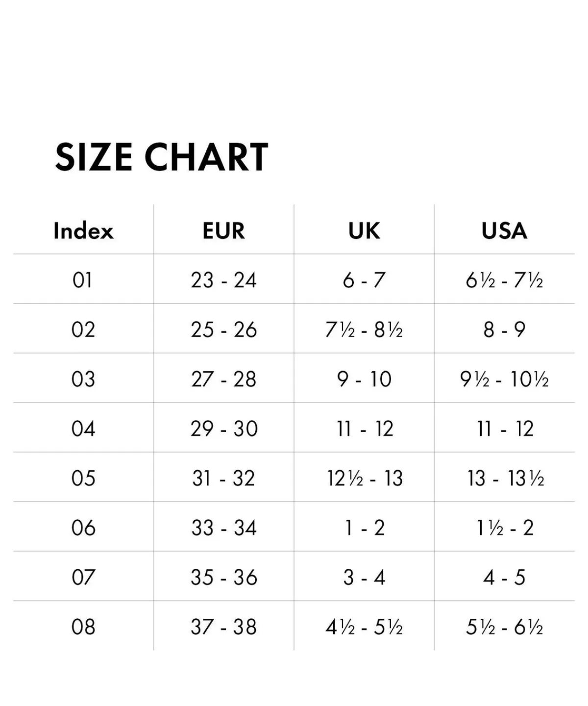Image resolution: width=588 pixels, height=706 pixels.
Task: Click EUR size 23 - 24 cell
Action: click(x=223, y=280)
